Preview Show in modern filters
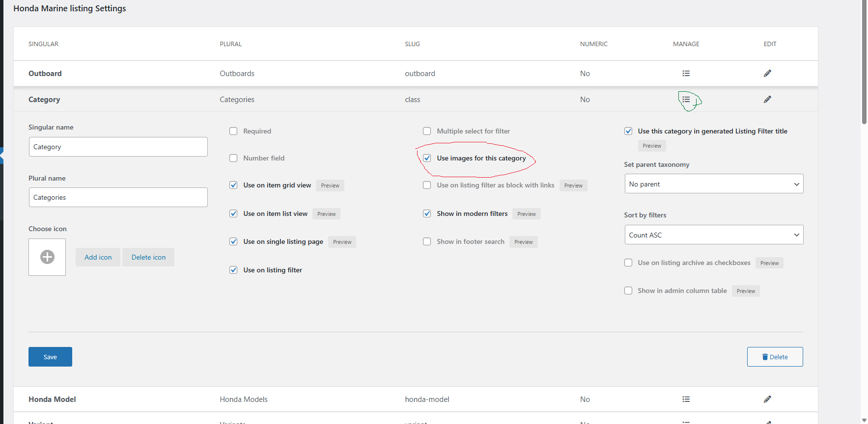Image resolution: width=868 pixels, height=424 pixels. pyautogui.click(x=527, y=214)
